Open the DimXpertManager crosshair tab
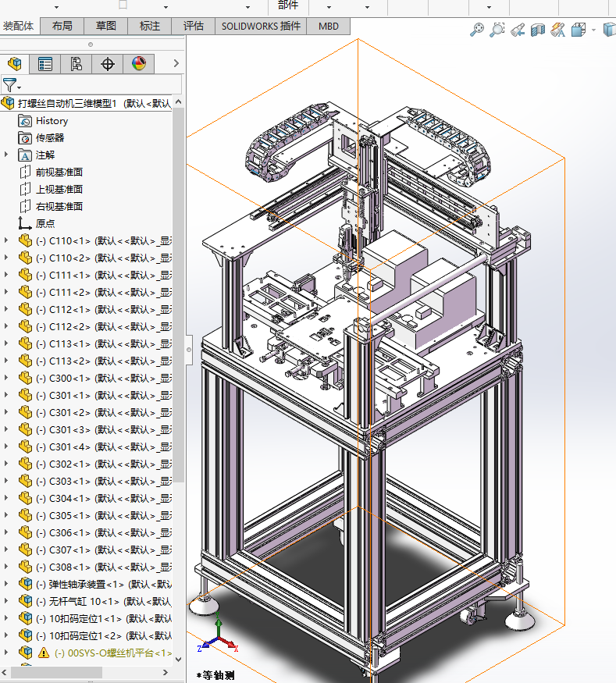The height and width of the screenshot is (683, 616). [108, 64]
